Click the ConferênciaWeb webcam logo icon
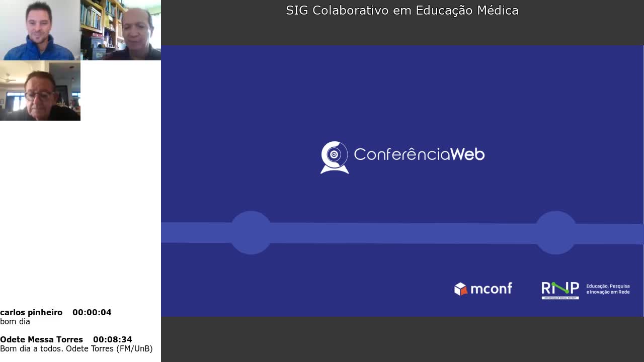Viewport: 644px width, 362px height. click(335, 157)
